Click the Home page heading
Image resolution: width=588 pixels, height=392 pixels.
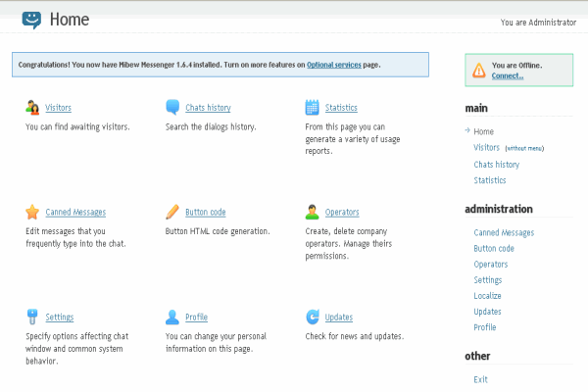(70, 20)
